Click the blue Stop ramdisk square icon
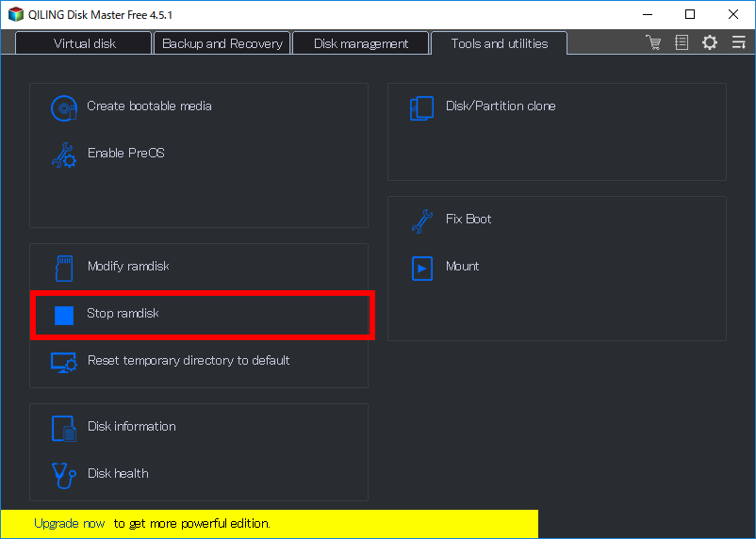The width and height of the screenshot is (756, 539). click(64, 316)
